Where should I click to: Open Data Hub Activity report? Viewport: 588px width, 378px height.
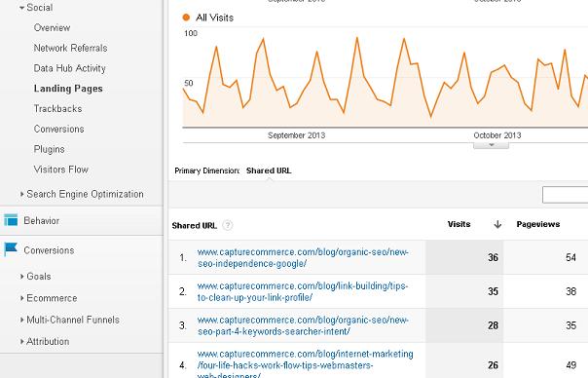coord(70,68)
